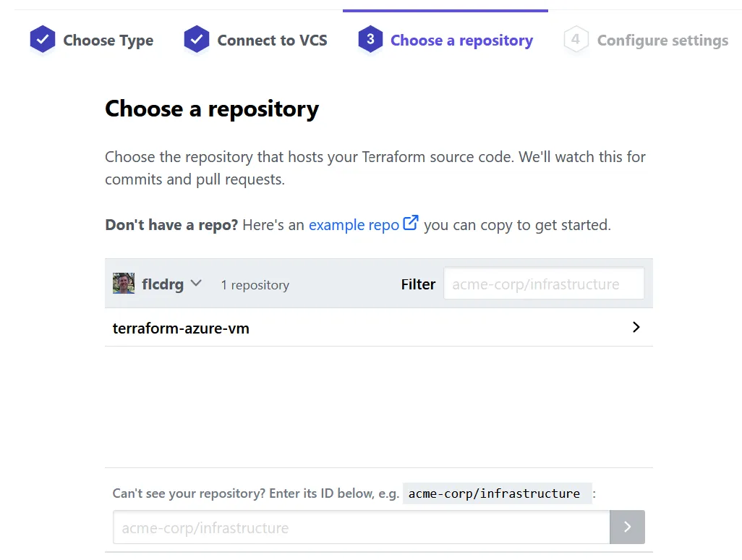Screen dimensions: 742x560
Task: Go back to the Choose Type step
Action: (x=108, y=41)
